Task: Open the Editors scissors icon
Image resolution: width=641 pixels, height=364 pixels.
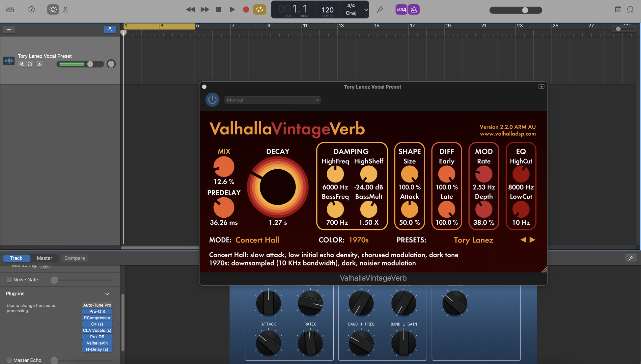Action: (66, 10)
